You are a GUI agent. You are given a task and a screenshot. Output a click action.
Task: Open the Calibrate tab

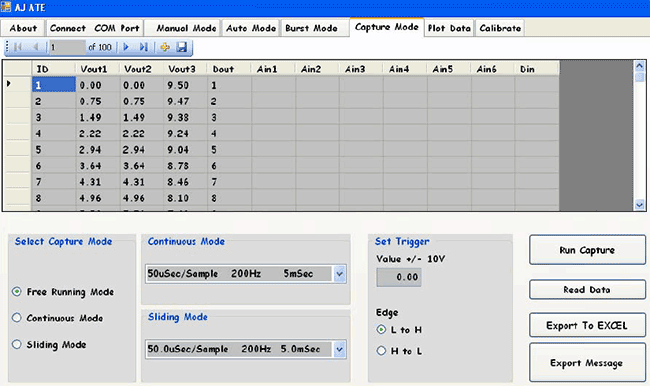pyautogui.click(x=500, y=28)
